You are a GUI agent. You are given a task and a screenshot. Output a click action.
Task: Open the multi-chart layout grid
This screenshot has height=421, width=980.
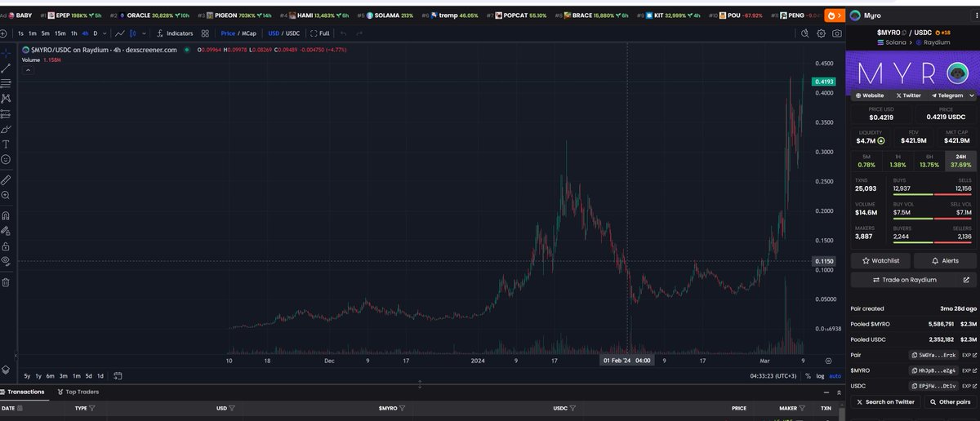pos(205,33)
